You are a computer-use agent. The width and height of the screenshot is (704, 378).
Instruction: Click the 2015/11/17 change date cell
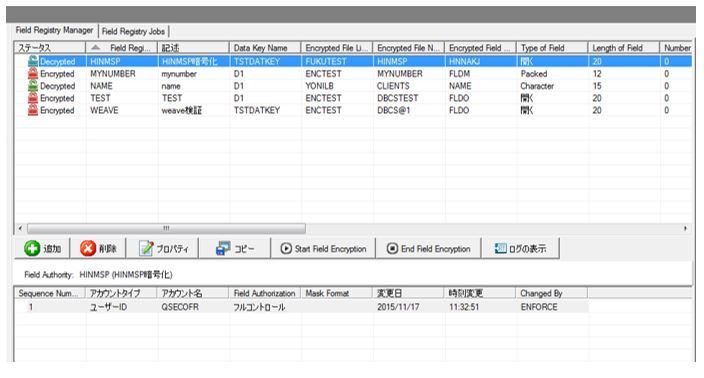point(398,307)
